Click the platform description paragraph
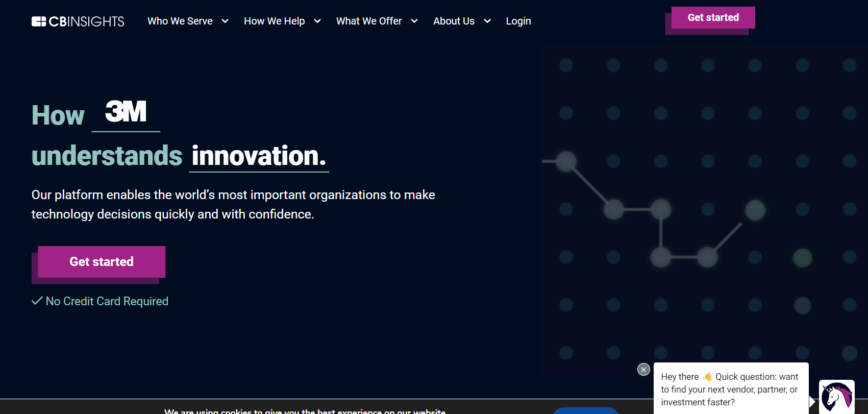The width and height of the screenshot is (868, 414). pyautogui.click(x=233, y=204)
